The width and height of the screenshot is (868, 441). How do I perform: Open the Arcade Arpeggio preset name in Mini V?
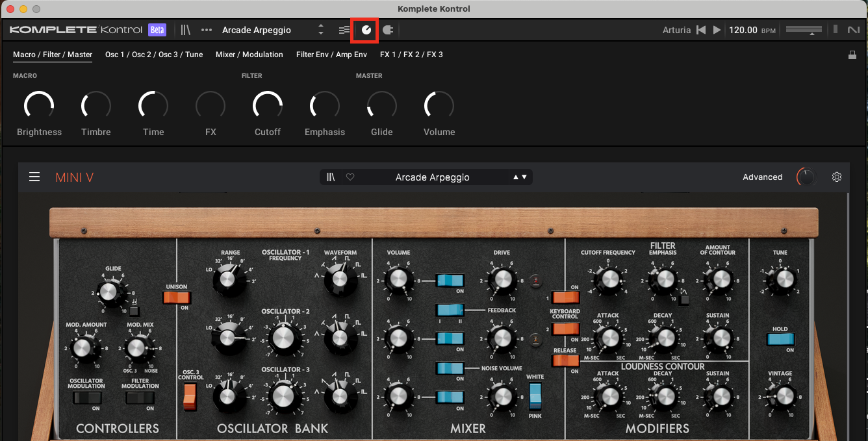click(x=432, y=177)
